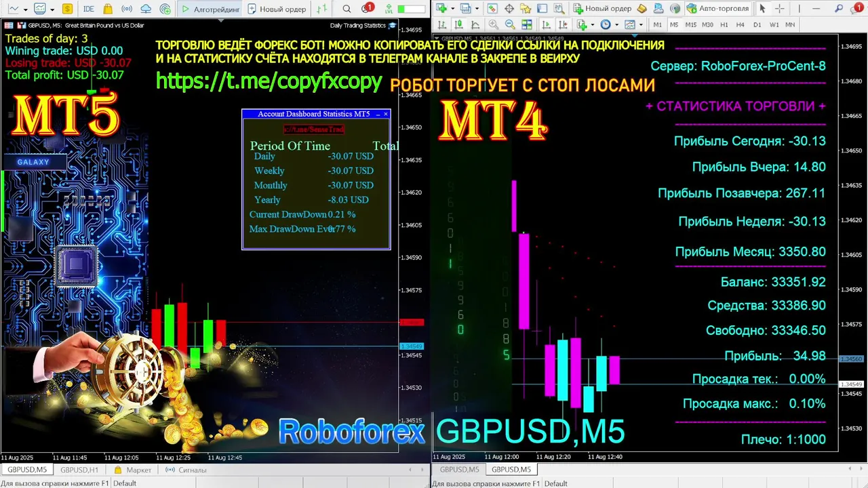
Task: Expand the new chart dropdown arrow in MT4
Action: click(x=452, y=9)
